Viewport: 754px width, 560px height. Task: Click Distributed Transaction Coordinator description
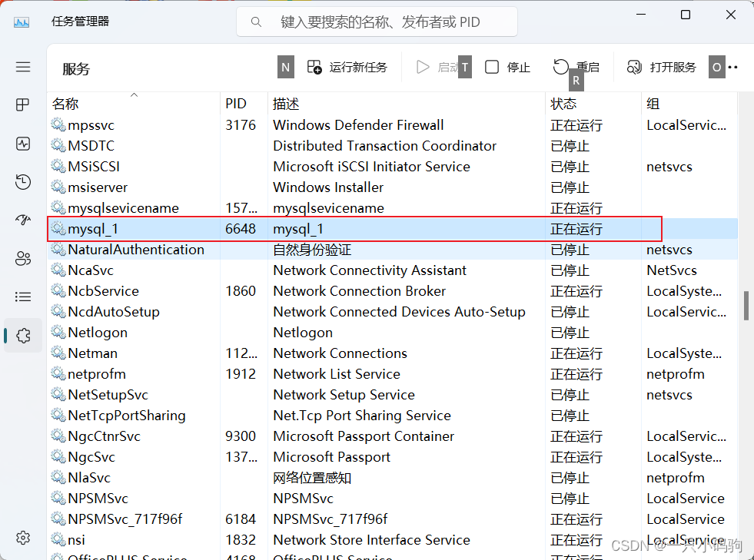[x=385, y=146]
